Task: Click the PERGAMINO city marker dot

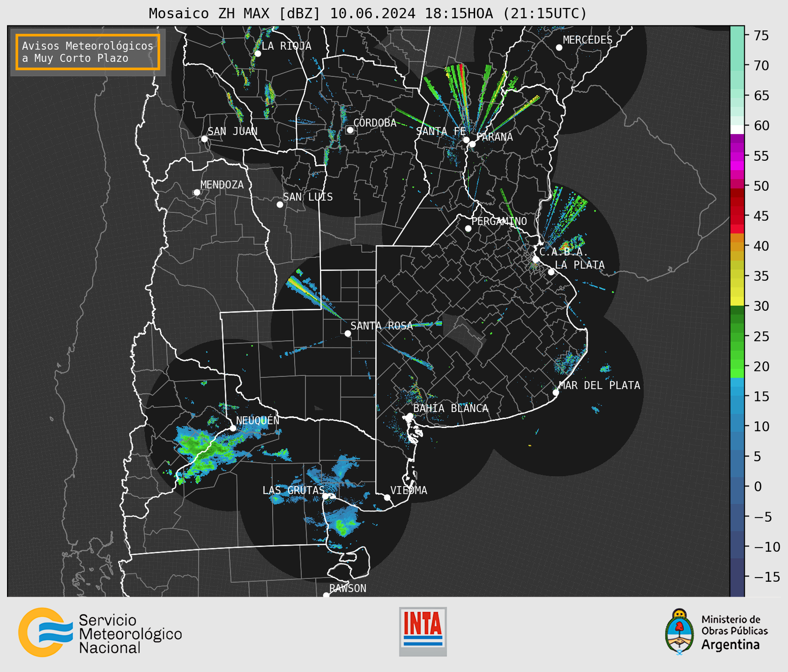Action: coord(468,229)
